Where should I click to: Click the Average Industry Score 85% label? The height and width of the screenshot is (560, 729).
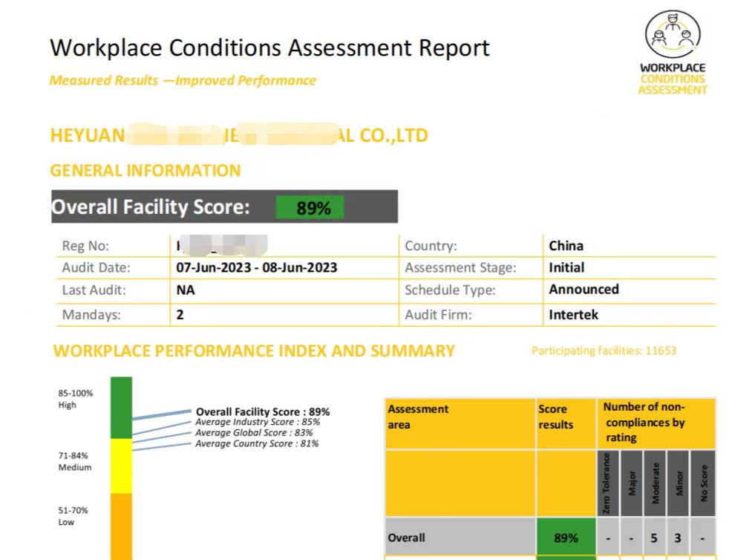click(257, 422)
